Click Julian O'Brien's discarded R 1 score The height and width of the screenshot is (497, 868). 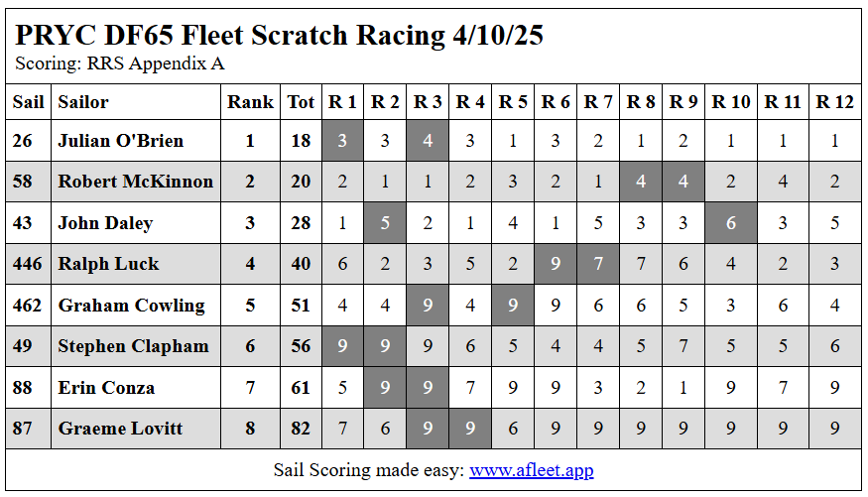342,141
